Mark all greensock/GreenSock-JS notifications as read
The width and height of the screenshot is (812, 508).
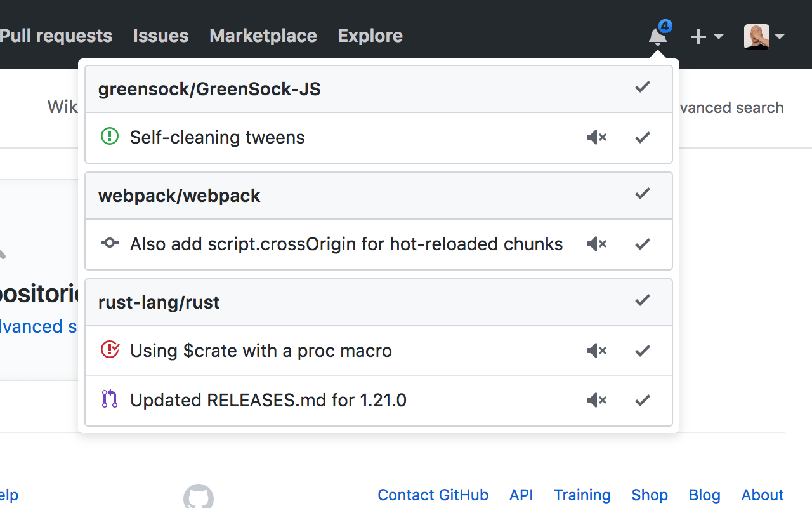(643, 88)
